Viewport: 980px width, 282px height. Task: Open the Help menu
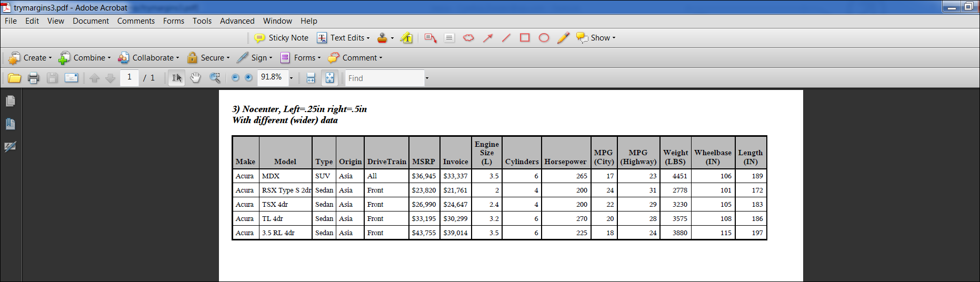click(309, 21)
